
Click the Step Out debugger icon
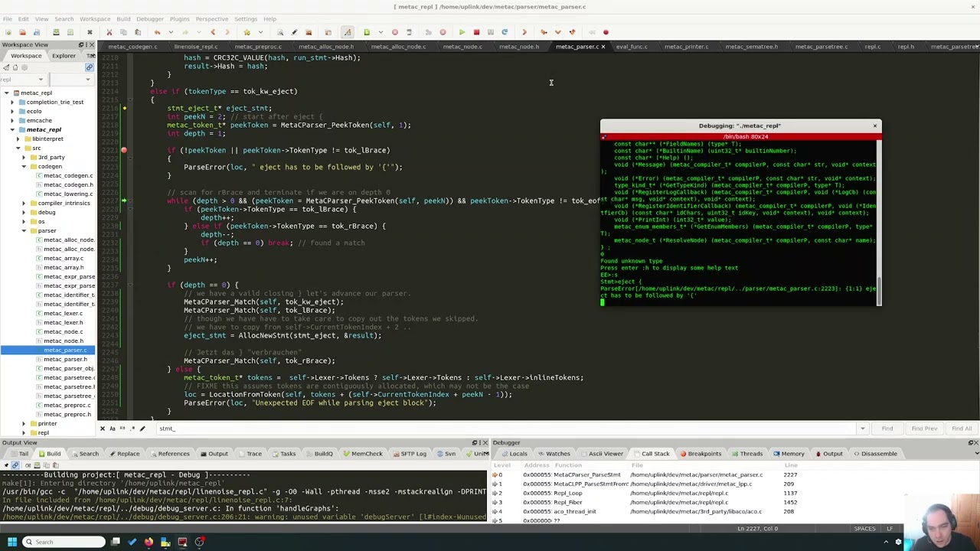[573, 32]
